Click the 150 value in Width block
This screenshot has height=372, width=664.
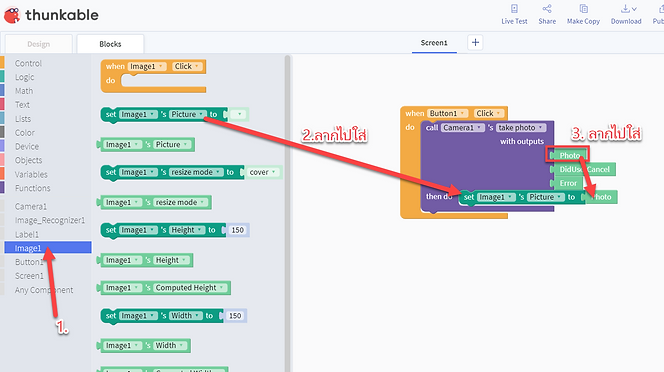[x=235, y=316]
